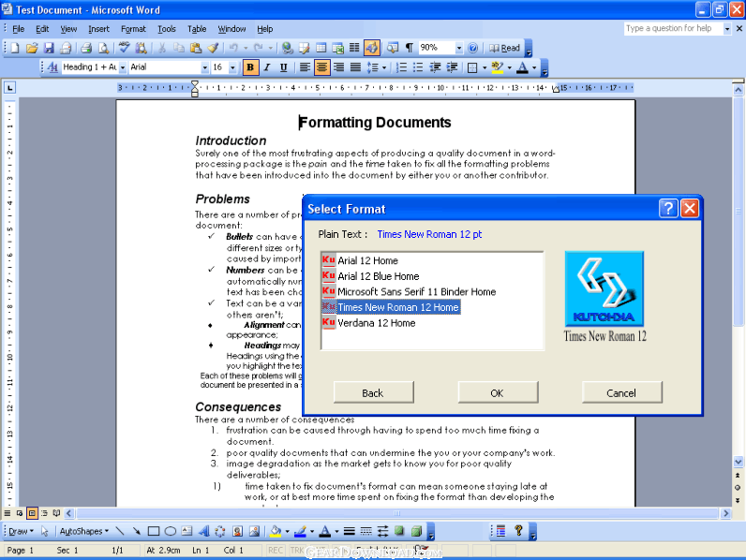The width and height of the screenshot is (746, 560).
Task: Open the Tools menu
Action: point(167,29)
